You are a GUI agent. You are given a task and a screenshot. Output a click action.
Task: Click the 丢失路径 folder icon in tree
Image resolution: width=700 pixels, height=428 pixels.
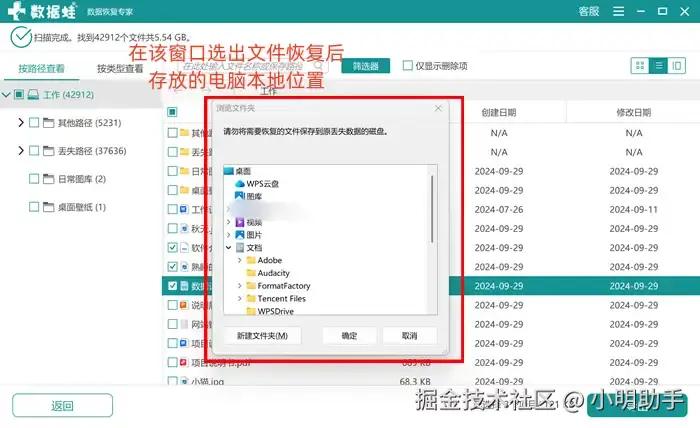(x=49, y=151)
